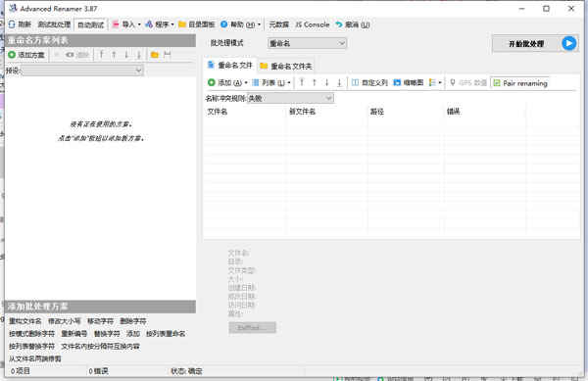
Task: Click move-down arrow in file list toolbar
Action: pyautogui.click(x=327, y=83)
